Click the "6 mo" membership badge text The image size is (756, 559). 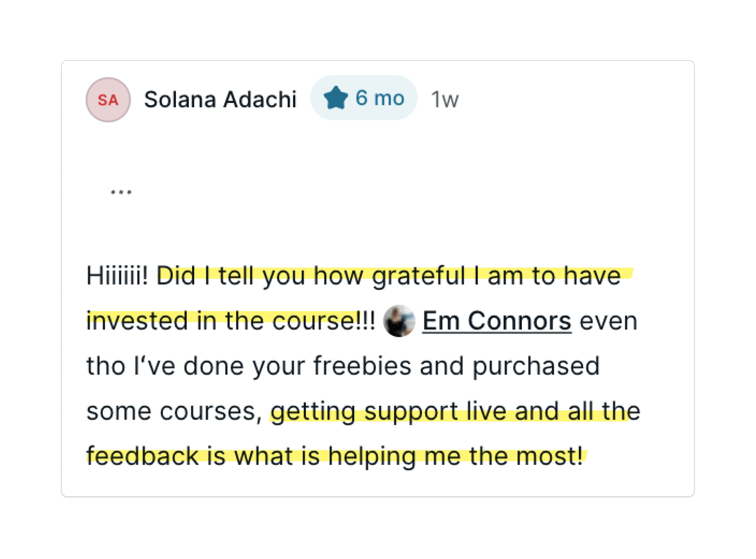pos(379,98)
